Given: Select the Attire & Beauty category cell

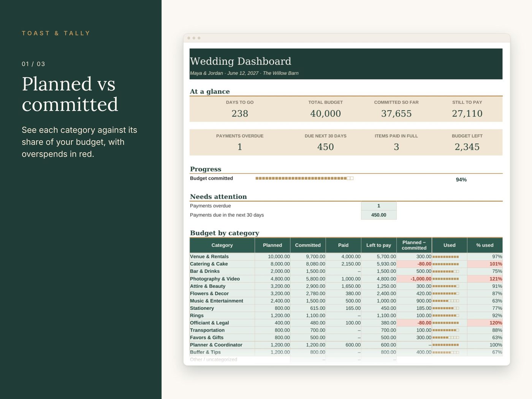Looking at the screenshot, I should pos(222,286).
